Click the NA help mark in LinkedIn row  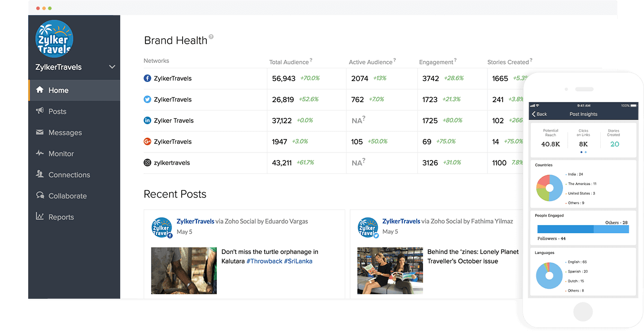point(364,119)
